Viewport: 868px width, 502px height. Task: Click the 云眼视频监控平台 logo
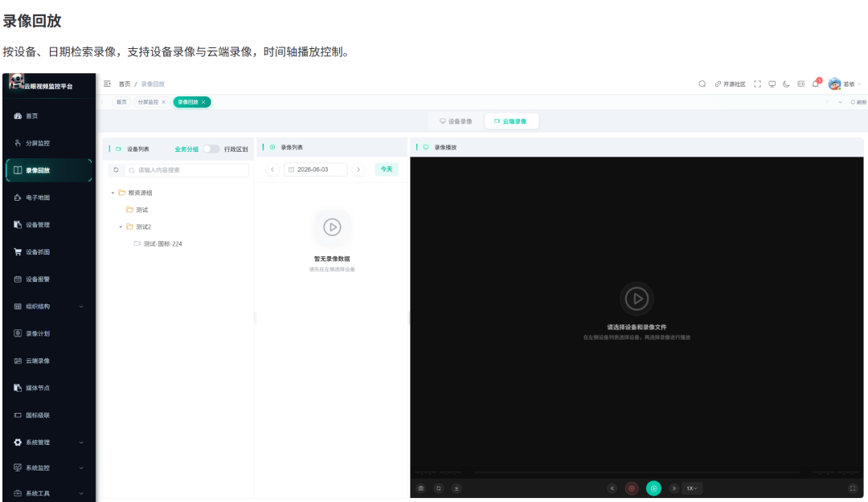(x=42, y=84)
